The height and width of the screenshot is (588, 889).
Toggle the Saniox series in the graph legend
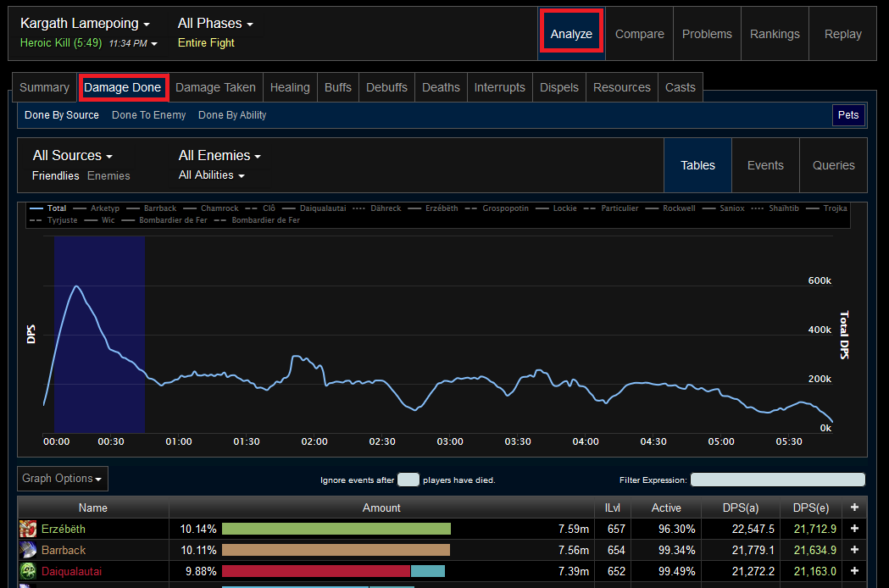coord(724,208)
